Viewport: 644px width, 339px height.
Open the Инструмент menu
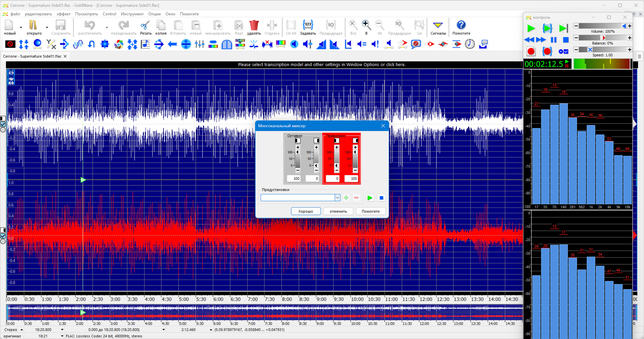132,14
